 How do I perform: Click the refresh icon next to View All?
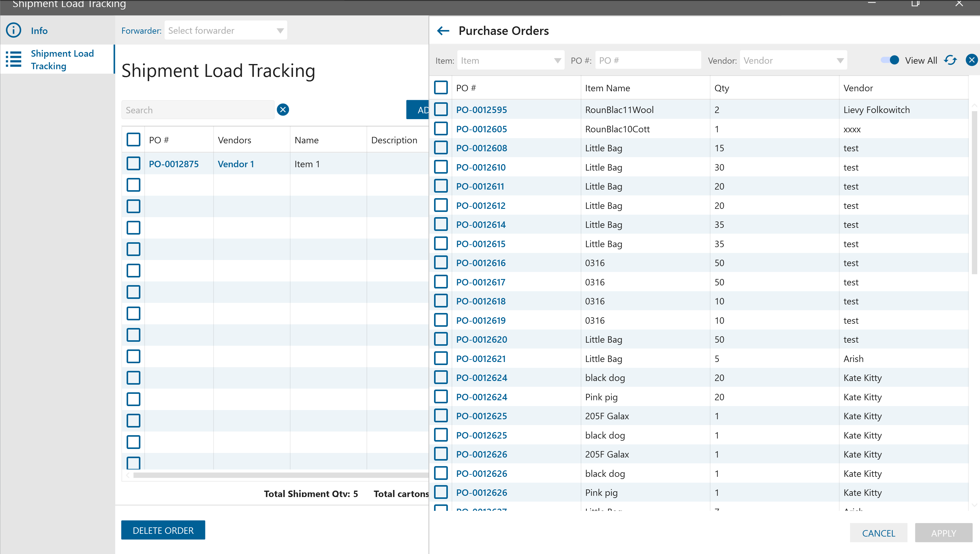click(950, 60)
